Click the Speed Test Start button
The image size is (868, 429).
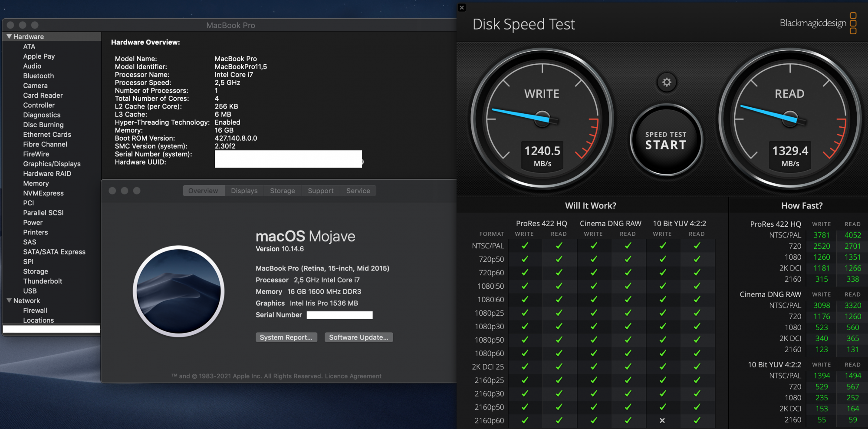666,140
